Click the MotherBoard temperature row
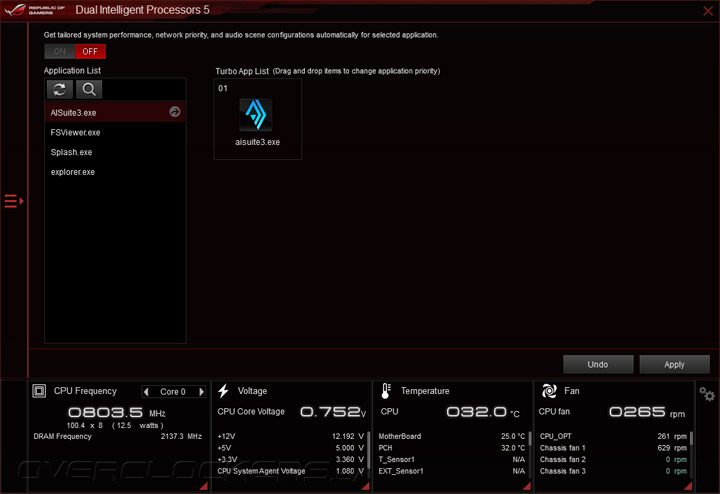Image resolution: width=720 pixels, height=494 pixels. point(452,436)
